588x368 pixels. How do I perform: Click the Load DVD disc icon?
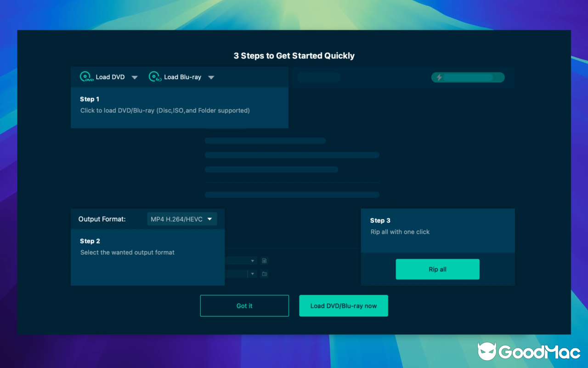point(85,77)
